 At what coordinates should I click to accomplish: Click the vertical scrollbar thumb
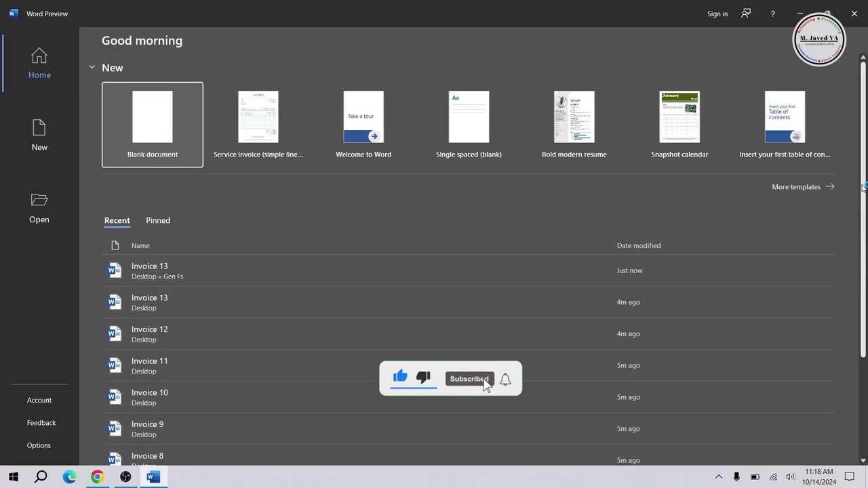pyautogui.click(x=863, y=210)
